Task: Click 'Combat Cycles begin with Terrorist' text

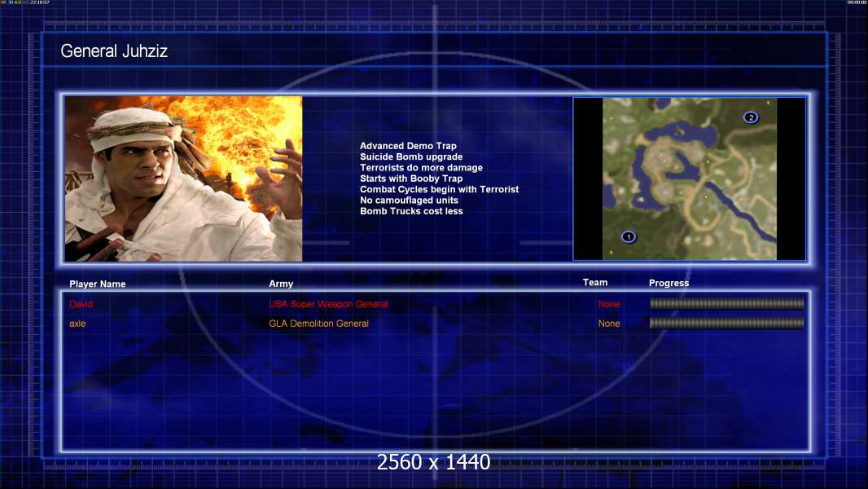Action: pyautogui.click(x=440, y=189)
